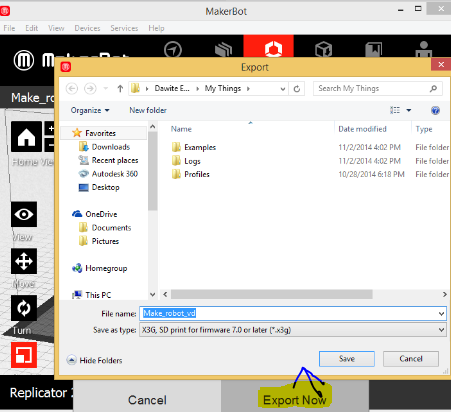Sort by Name column header

pos(181,129)
